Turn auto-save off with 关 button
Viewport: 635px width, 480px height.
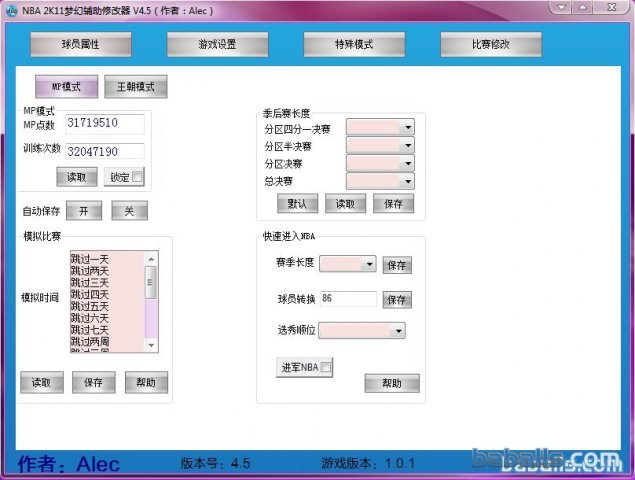point(129,211)
